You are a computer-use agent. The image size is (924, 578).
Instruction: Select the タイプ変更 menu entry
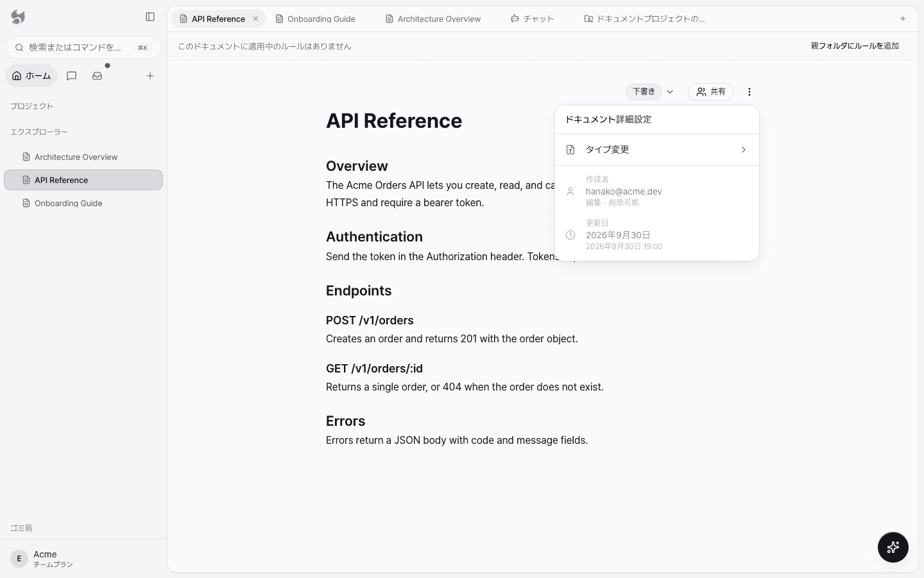pyautogui.click(x=657, y=150)
